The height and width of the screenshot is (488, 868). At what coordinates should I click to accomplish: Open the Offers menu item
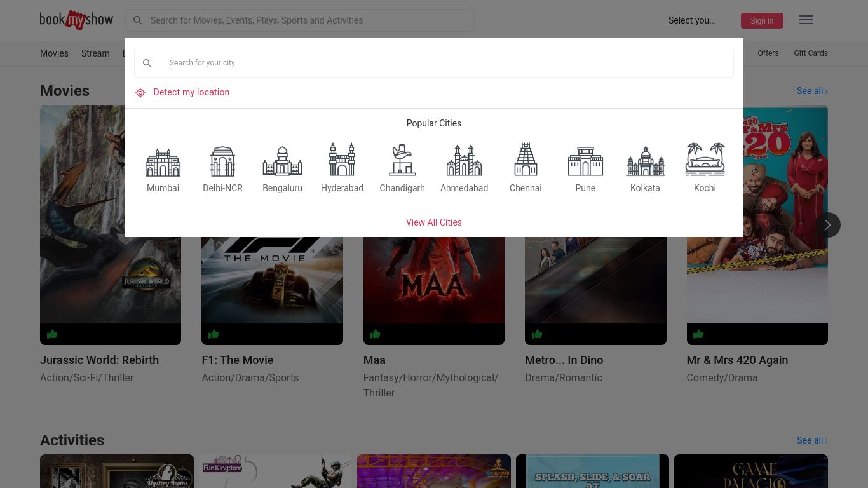[768, 53]
